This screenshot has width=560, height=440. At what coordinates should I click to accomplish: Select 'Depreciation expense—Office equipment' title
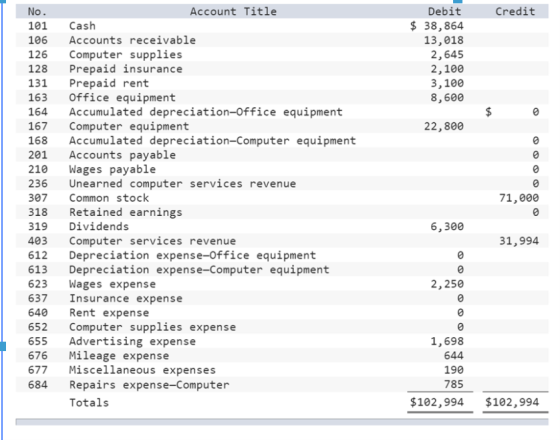click(x=192, y=255)
